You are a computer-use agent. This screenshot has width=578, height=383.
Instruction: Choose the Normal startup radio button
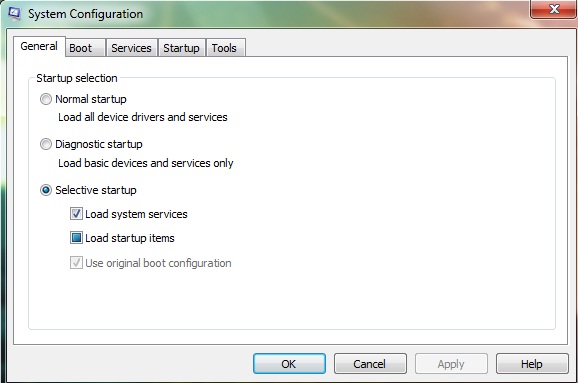coord(46,99)
